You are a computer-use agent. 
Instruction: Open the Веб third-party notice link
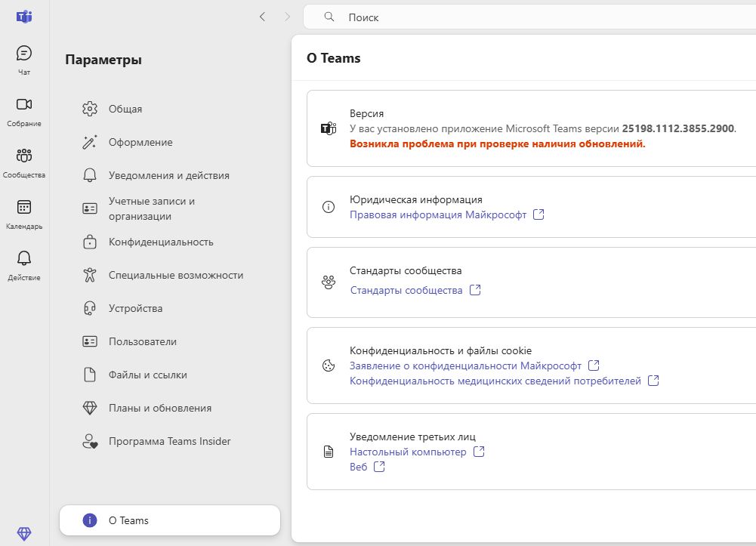pyautogui.click(x=358, y=467)
